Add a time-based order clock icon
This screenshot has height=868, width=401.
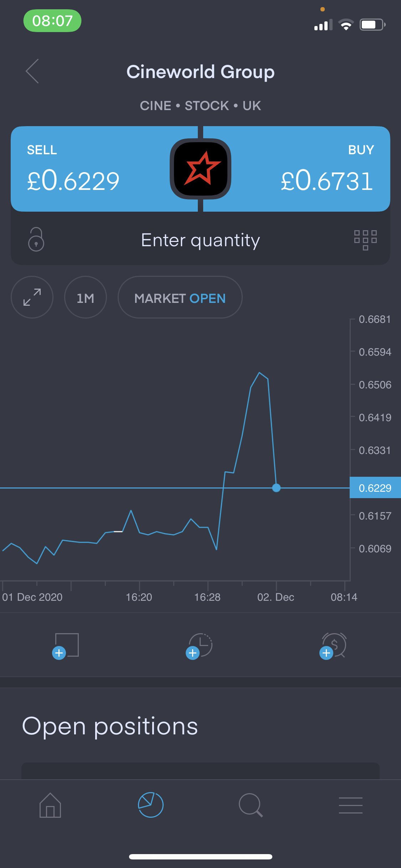coord(200,646)
